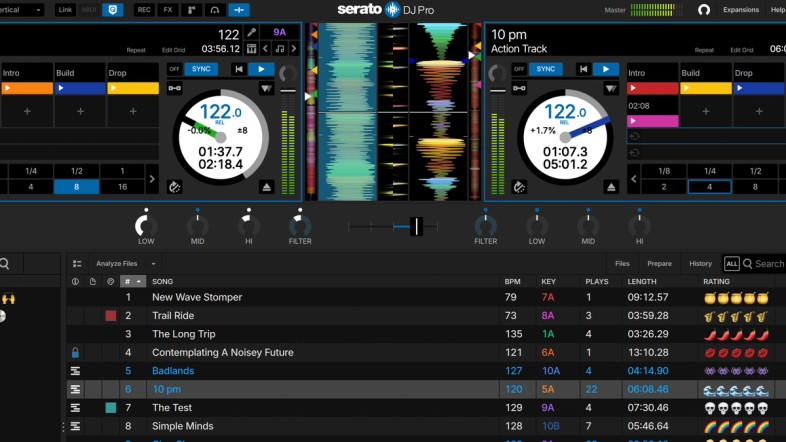Viewport: 786px width, 442px height.
Task: Open the edit pencil icon beside 122 BPM
Action: (x=252, y=33)
